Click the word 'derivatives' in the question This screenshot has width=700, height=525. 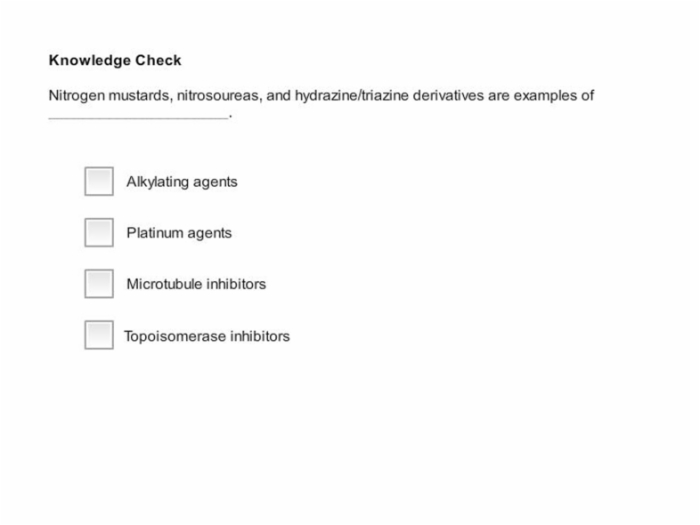448,96
